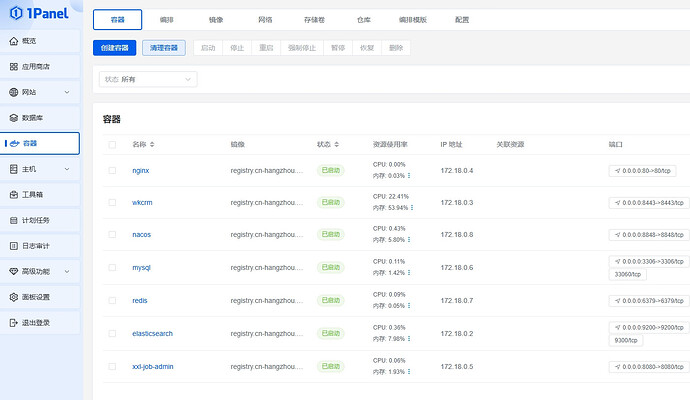The height and width of the screenshot is (400, 690).
Task: Open the 状态: 所有 filter dropdown
Action: click(x=148, y=79)
